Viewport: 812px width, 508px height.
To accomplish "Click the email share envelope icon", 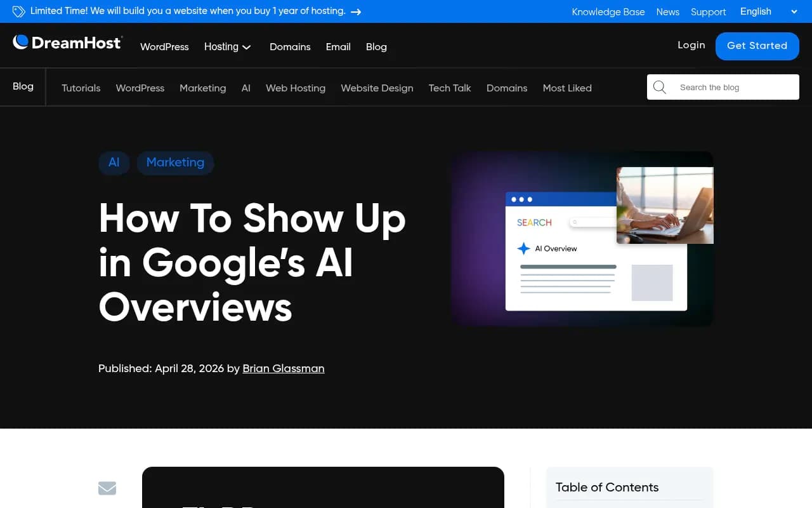I will point(107,488).
